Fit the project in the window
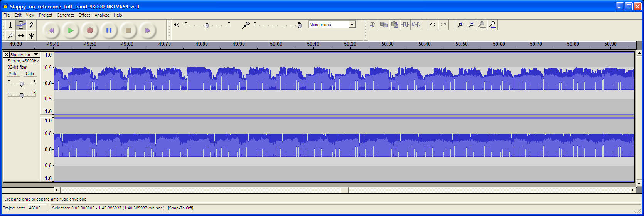Screen dimensions: 644x216 pos(492,25)
